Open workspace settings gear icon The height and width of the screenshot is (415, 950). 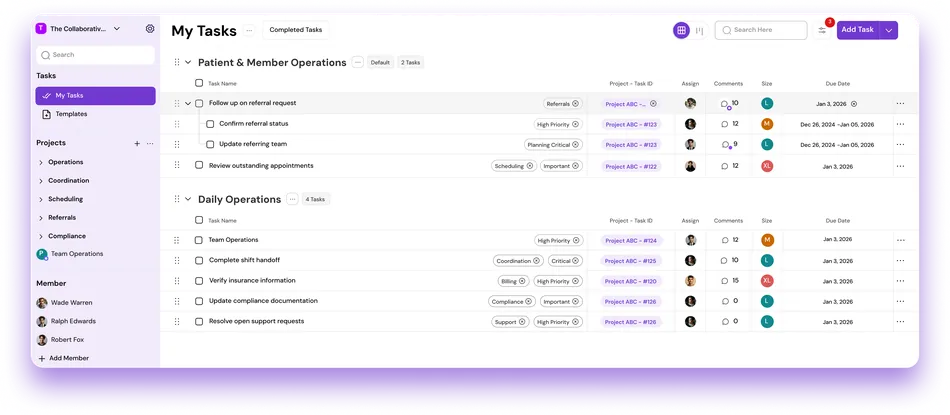pos(150,28)
